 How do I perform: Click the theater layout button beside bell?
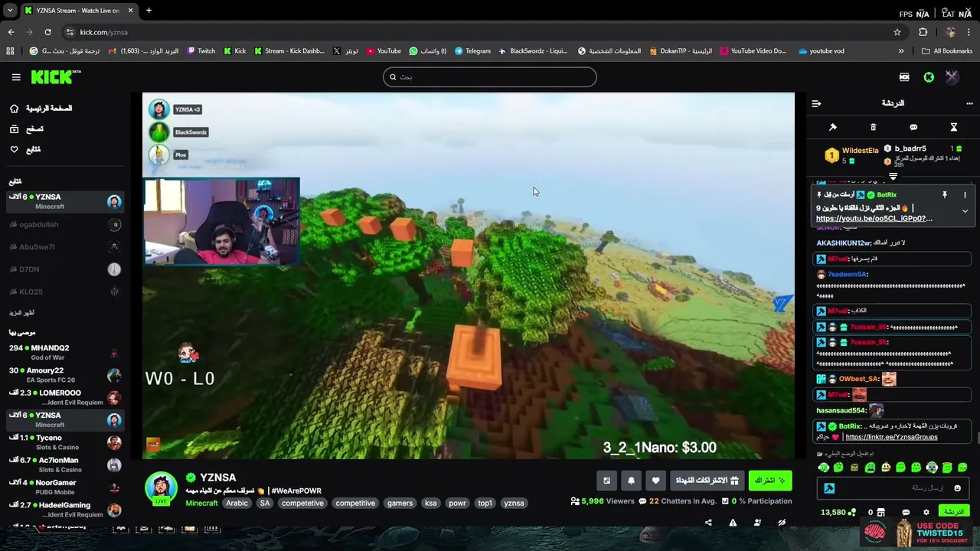(606, 481)
